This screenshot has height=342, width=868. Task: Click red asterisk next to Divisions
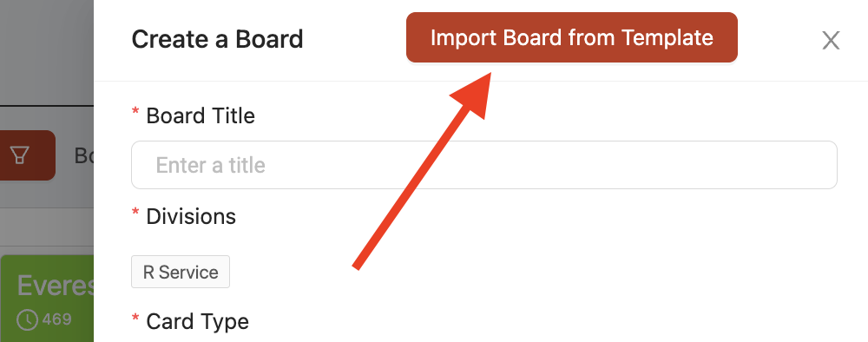click(x=135, y=213)
